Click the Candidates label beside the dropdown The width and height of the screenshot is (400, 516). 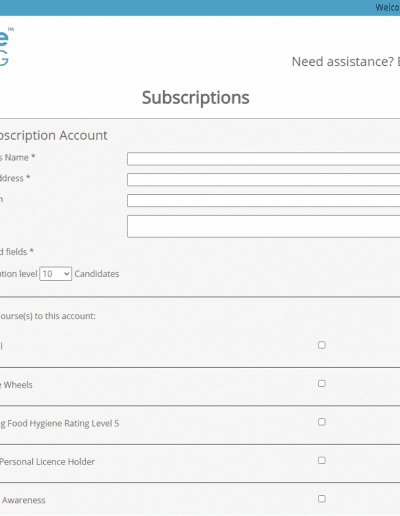(x=97, y=274)
